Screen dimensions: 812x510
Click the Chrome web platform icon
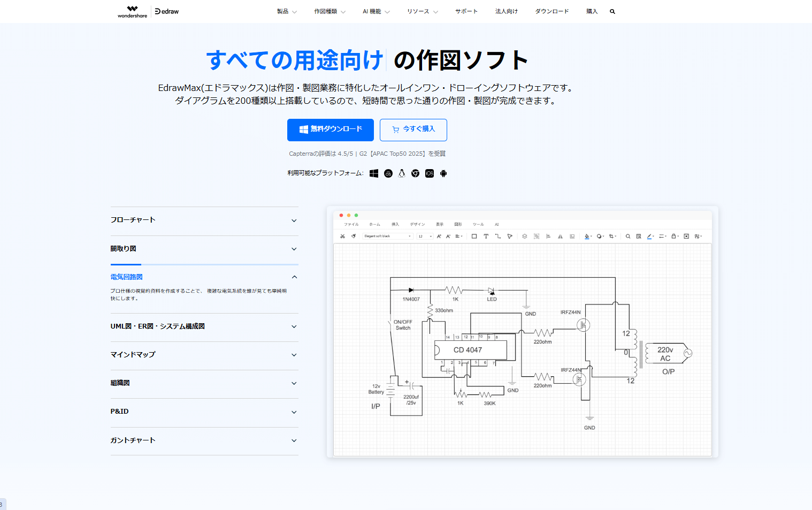415,173
